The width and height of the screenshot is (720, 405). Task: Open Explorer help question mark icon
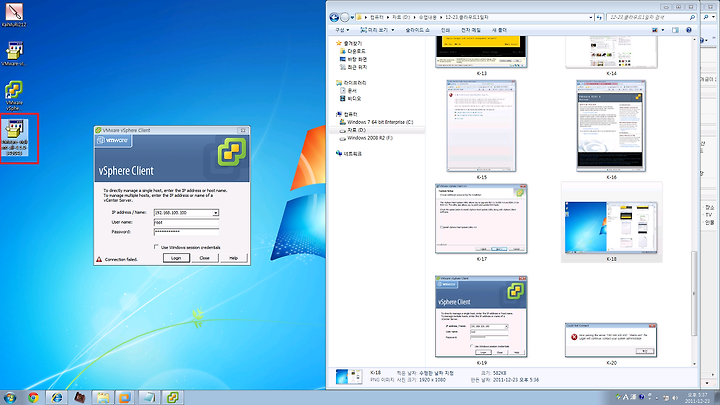coord(689,30)
